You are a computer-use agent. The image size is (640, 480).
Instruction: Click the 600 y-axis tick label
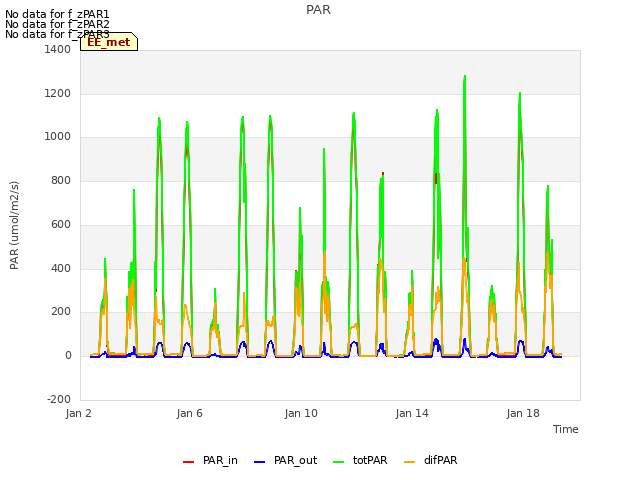[x=61, y=224]
